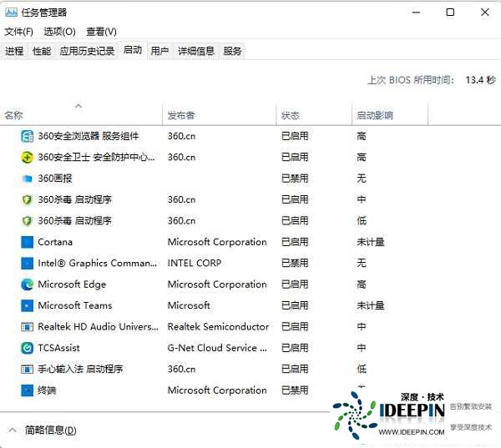This screenshot has height=448, width=501.
Task: Click the Cortana blue tile icon
Action: [x=27, y=242]
